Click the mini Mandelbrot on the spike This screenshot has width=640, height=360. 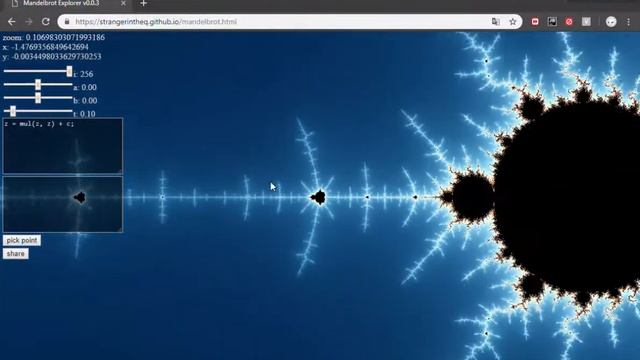pyautogui.click(x=319, y=198)
